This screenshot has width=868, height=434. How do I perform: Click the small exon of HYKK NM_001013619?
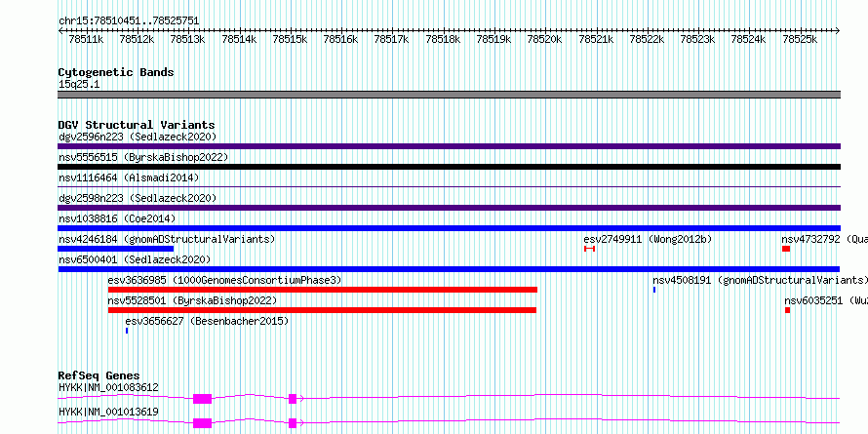293,423
